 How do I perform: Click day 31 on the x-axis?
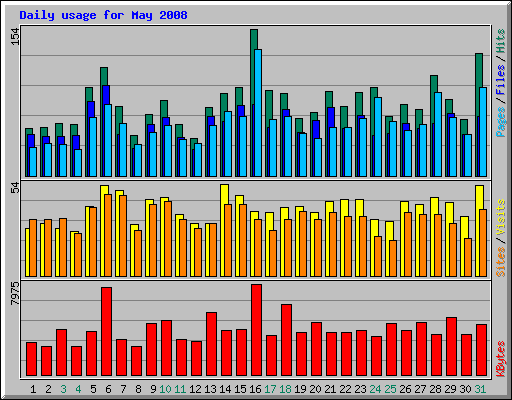480,389
